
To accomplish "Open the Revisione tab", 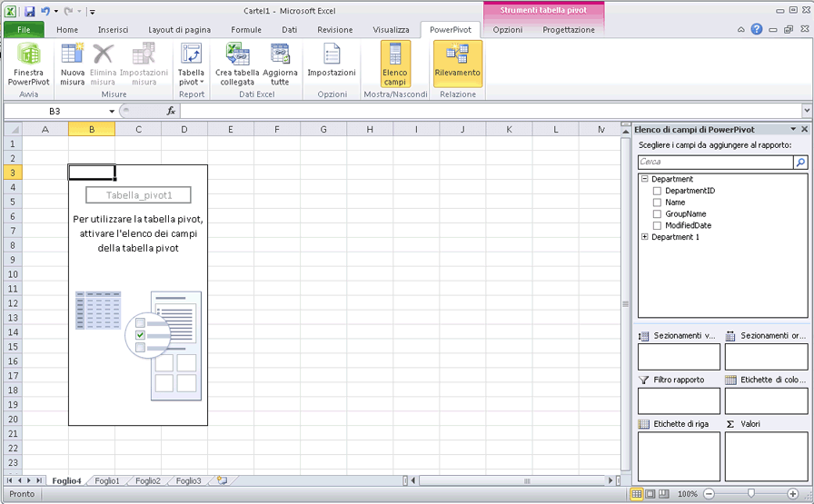I will pos(335,30).
